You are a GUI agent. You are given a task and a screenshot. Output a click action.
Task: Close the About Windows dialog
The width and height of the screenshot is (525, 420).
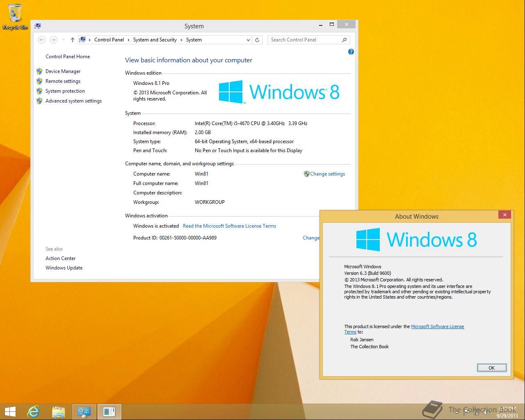click(505, 215)
